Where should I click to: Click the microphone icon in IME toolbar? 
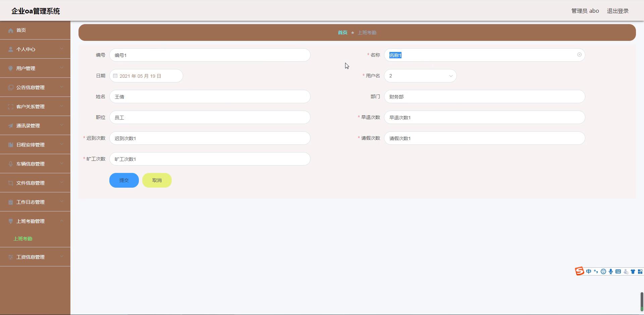611,271
